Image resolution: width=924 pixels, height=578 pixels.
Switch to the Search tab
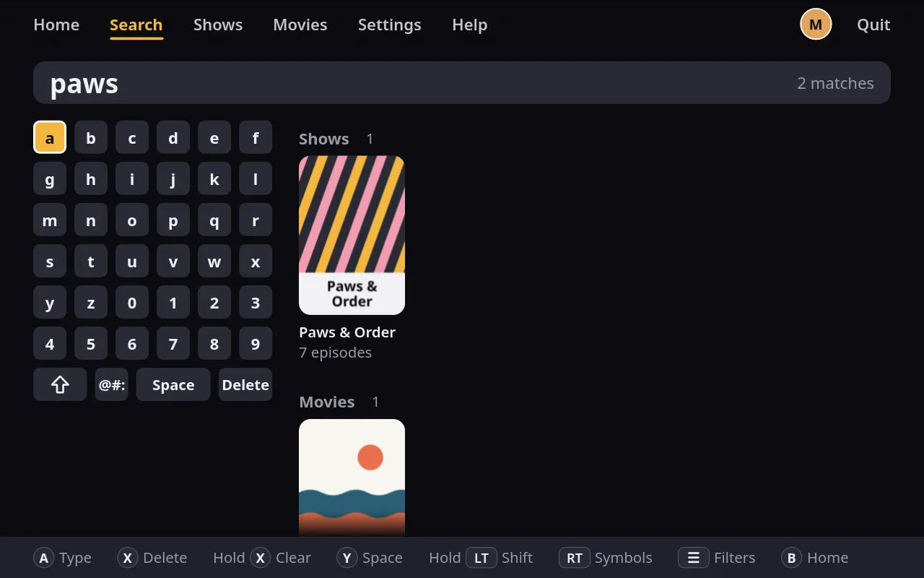[x=136, y=25]
